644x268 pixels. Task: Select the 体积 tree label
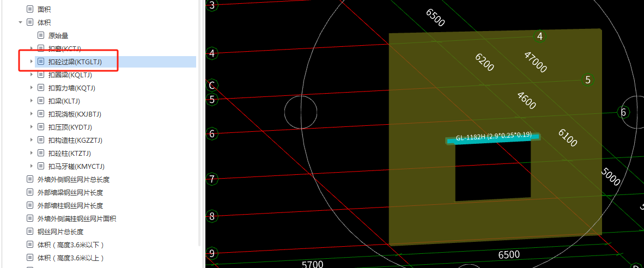(x=44, y=22)
